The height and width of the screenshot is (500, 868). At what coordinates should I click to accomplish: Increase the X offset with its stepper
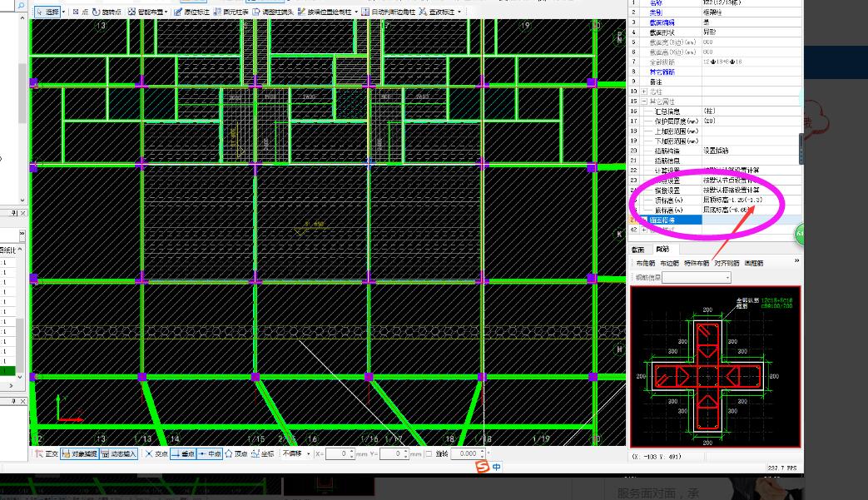tap(352, 451)
